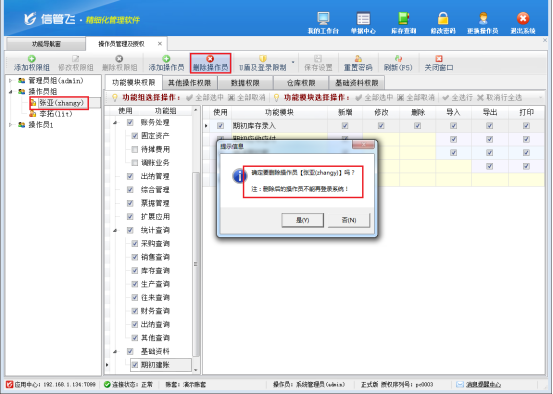The height and width of the screenshot is (394, 553).
Task: Click function group list vertical scrollbar
Action: point(196,240)
